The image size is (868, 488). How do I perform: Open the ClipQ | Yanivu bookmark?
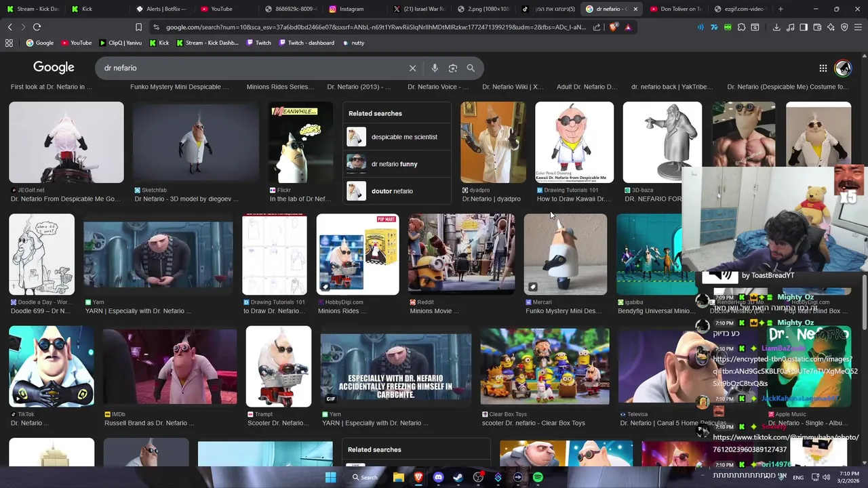click(121, 43)
